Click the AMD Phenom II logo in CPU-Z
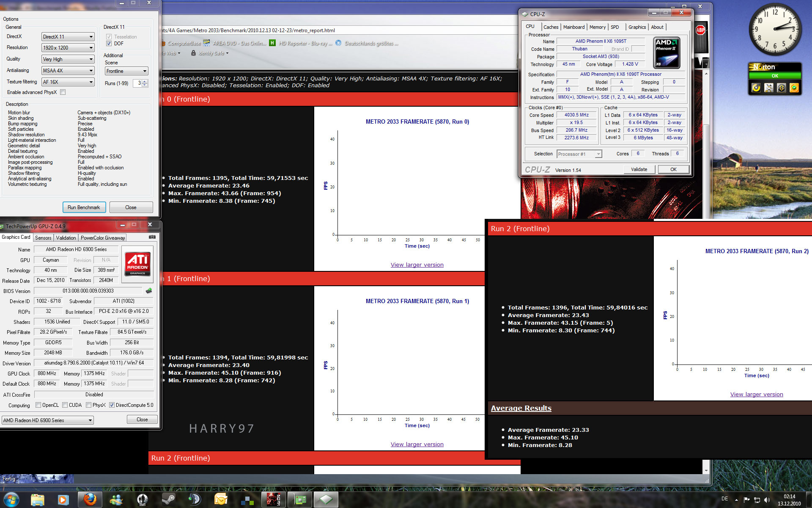812x508 pixels. point(667,53)
